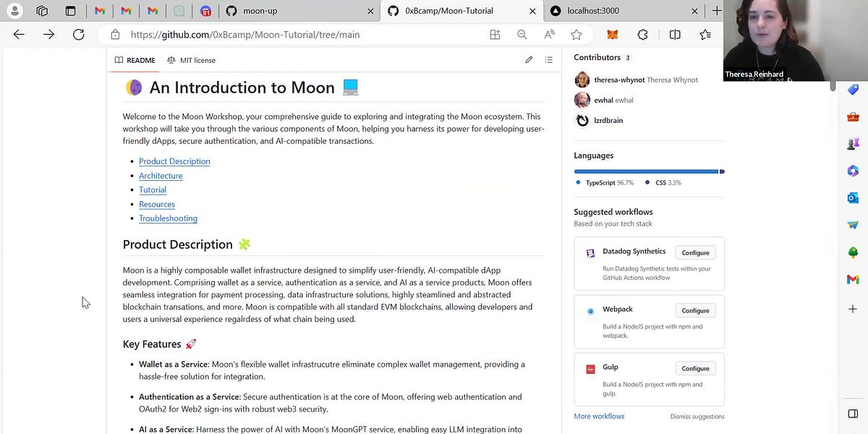Open site information in the address bar

click(x=115, y=34)
